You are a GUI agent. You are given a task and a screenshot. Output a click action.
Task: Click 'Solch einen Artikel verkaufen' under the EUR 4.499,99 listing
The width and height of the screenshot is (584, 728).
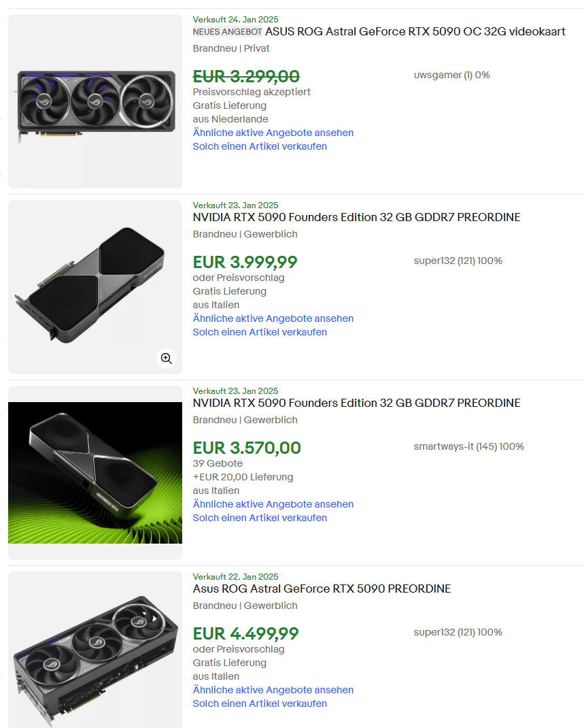(x=260, y=704)
